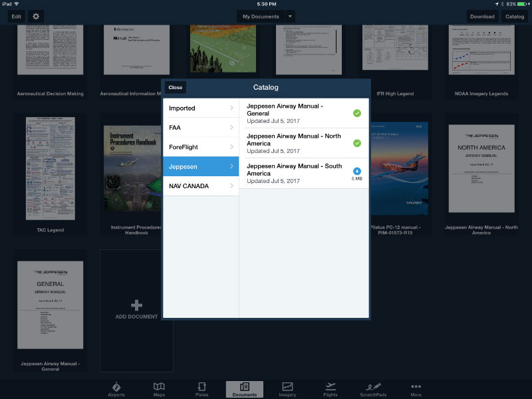Click the Download button in top bar
The height and width of the screenshot is (399, 532).
pyautogui.click(x=482, y=16)
